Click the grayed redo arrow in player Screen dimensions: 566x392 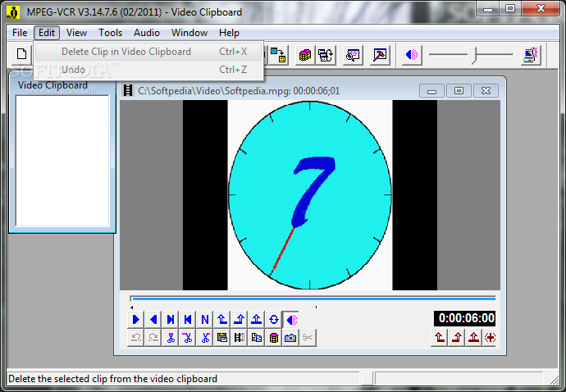tap(153, 338)
